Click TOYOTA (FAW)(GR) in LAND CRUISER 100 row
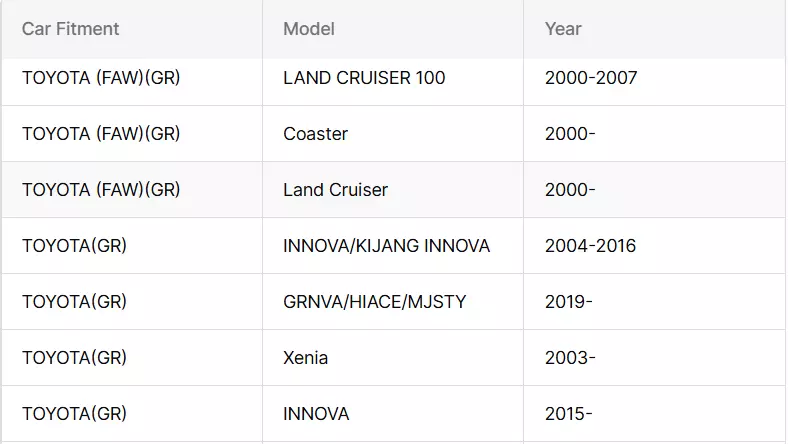Viewport: 788px width, 444px height. point(101,78)
